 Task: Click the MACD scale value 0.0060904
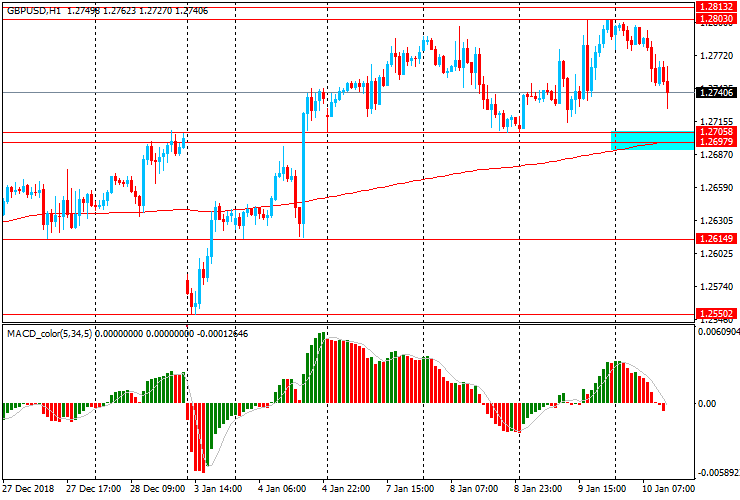click(718, 332)
